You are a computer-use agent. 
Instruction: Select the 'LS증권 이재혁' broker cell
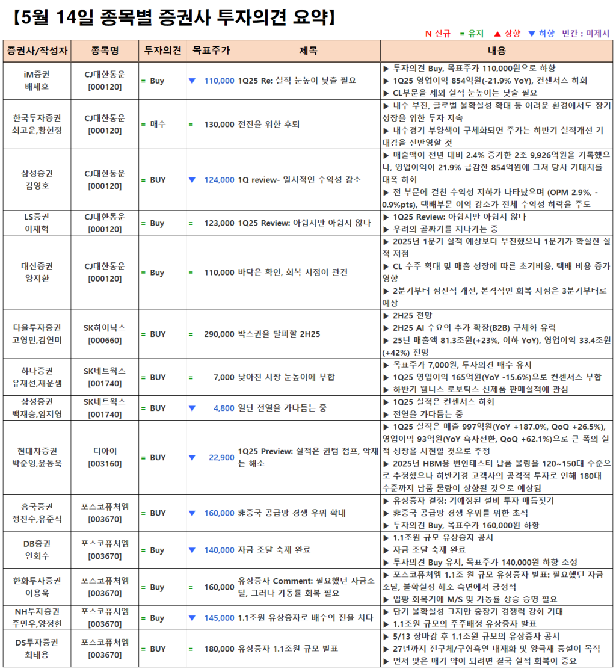pos(37,223)
